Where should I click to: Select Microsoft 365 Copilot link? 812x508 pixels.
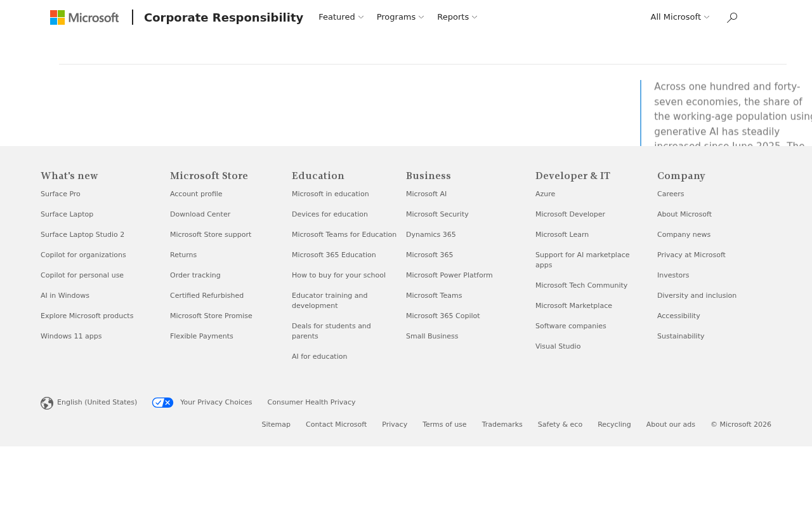pyautogui.click(x=443, y=316)
